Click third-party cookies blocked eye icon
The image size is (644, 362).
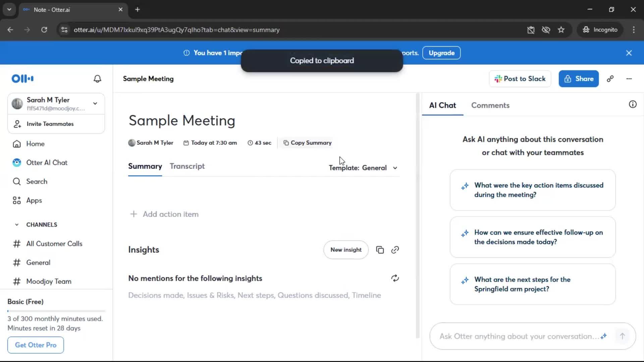pos(546,30)
